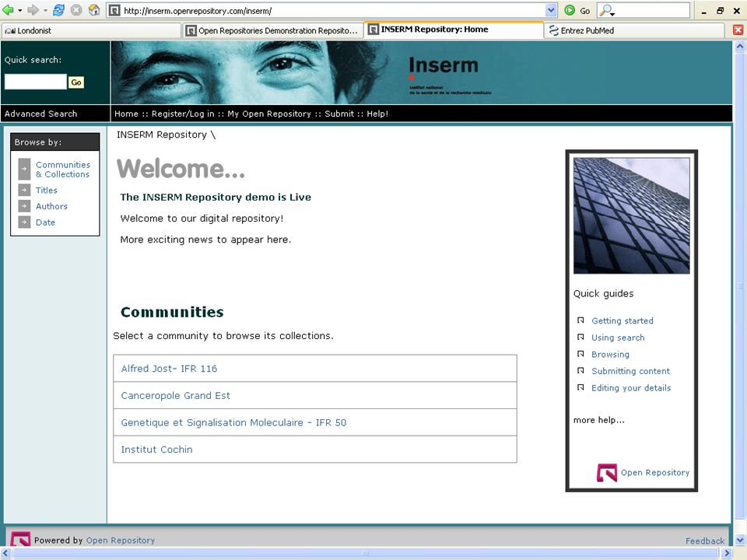Click the more help... link
The width and height of the screenshot is (747, 560).
pos(599,420)
